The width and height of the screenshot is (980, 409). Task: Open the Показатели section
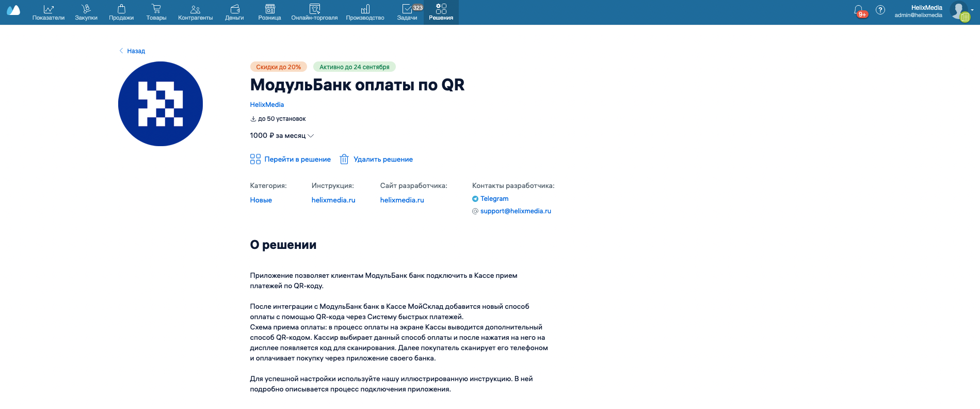pyautogui.click(x=49, y=12)
